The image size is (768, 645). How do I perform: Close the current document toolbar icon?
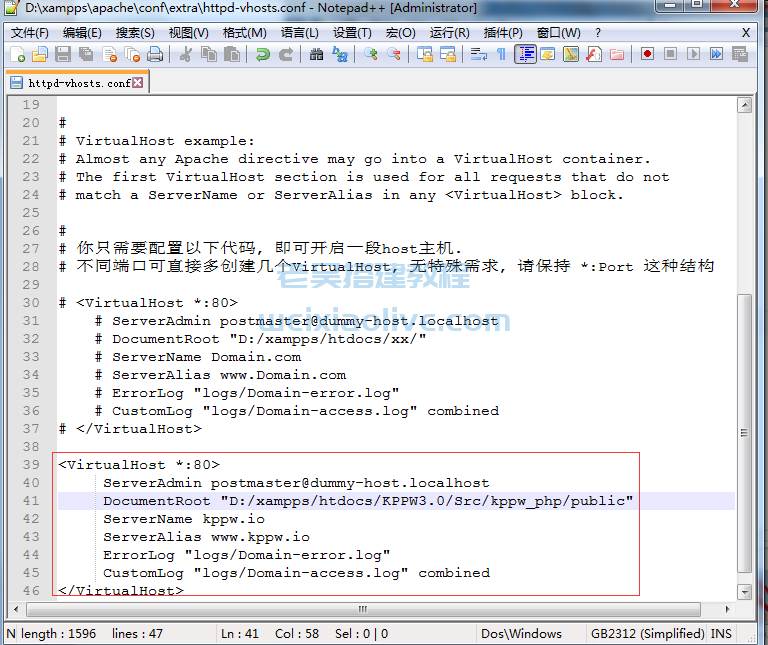pyautogui.click(x=110, y=54)
